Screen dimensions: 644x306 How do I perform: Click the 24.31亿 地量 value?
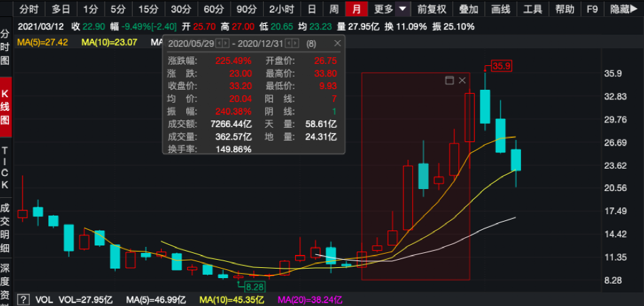pyautogui.click(x=321, y=137)
